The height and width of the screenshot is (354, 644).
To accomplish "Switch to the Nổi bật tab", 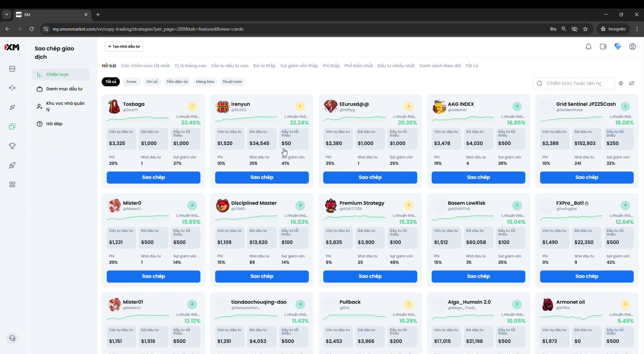I will pos(109,66).
